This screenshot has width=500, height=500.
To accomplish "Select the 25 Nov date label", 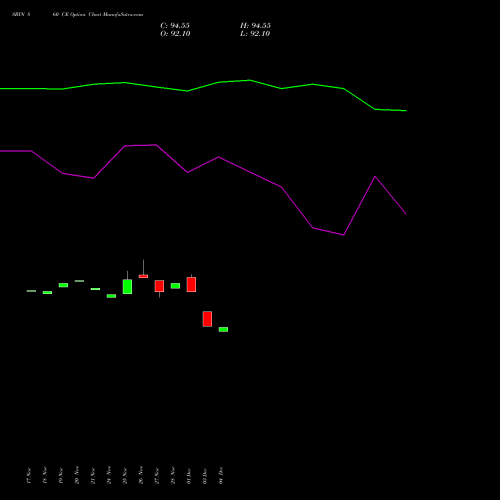I will 125,475.
